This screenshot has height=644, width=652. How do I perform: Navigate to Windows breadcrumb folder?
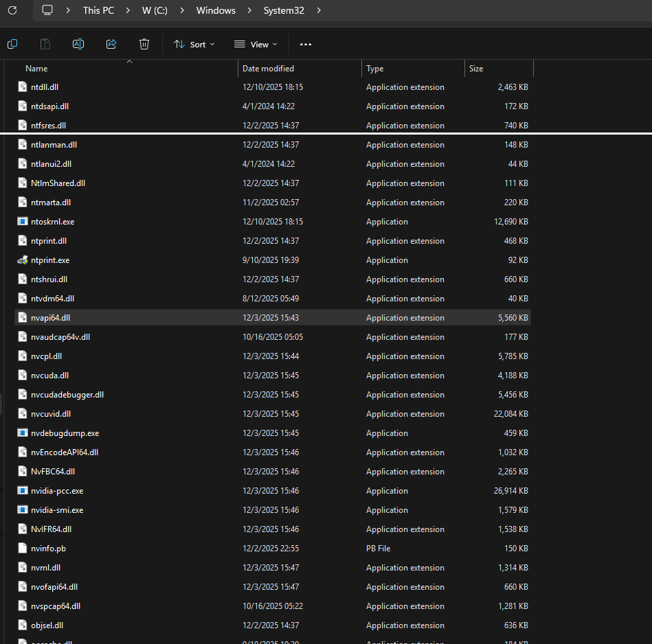(x=216, y=10)
